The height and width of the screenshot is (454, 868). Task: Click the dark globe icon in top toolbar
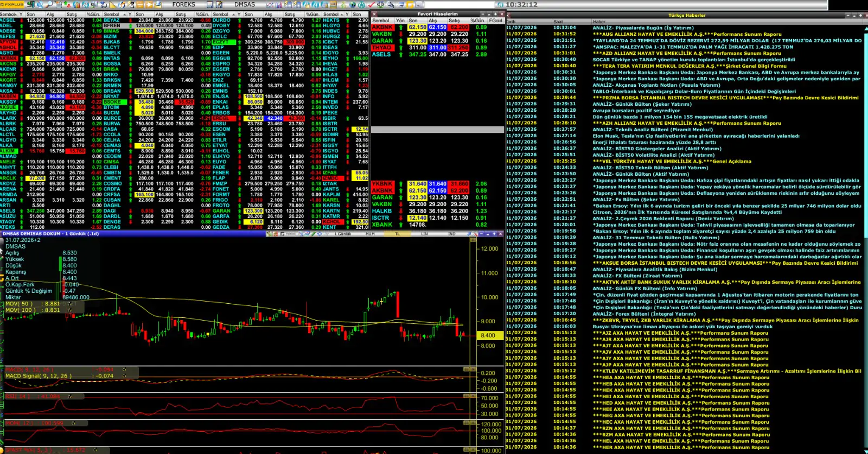352,4
